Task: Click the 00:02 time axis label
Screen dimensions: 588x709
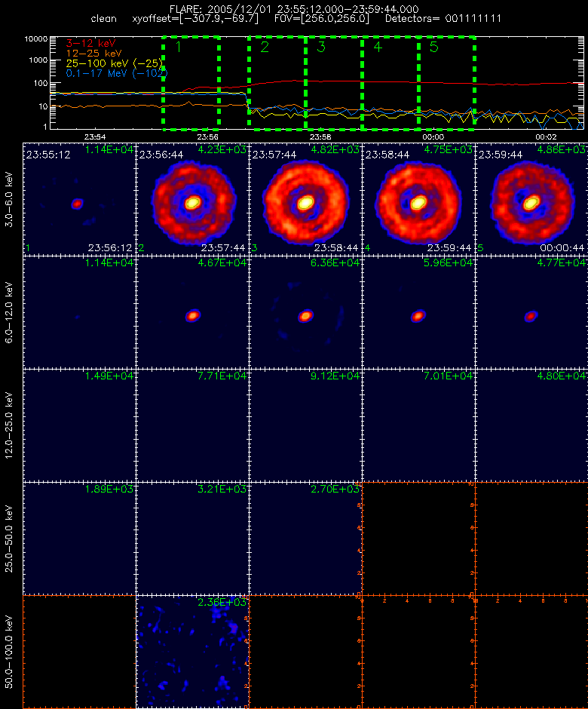Action: coord(546,137)
